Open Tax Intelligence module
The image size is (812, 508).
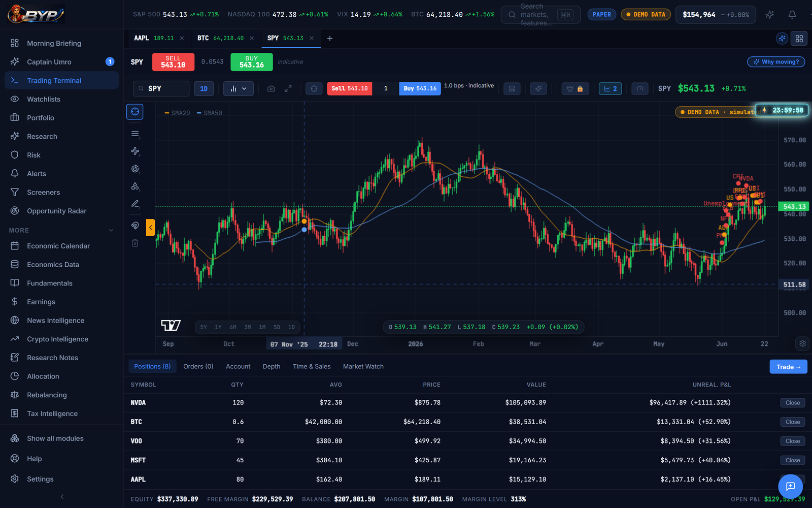(x=61, y=414)
